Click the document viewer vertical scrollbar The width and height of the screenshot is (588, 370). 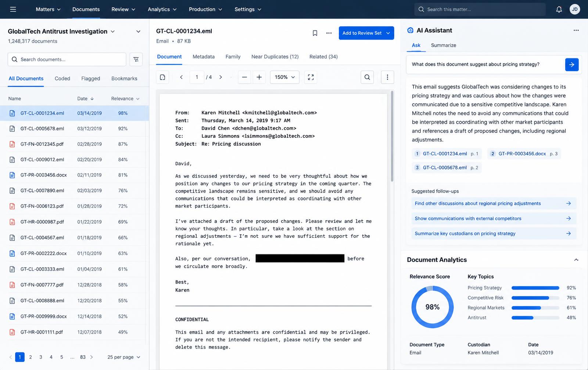392,136
